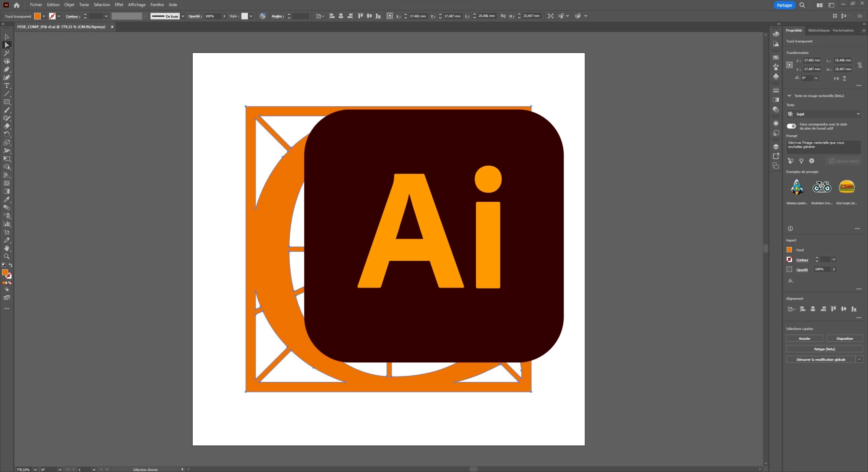This screenshot has width=868, height=472.
Task: Select the bicycle example prompt thumbnail
Action: tap(822, 187)
